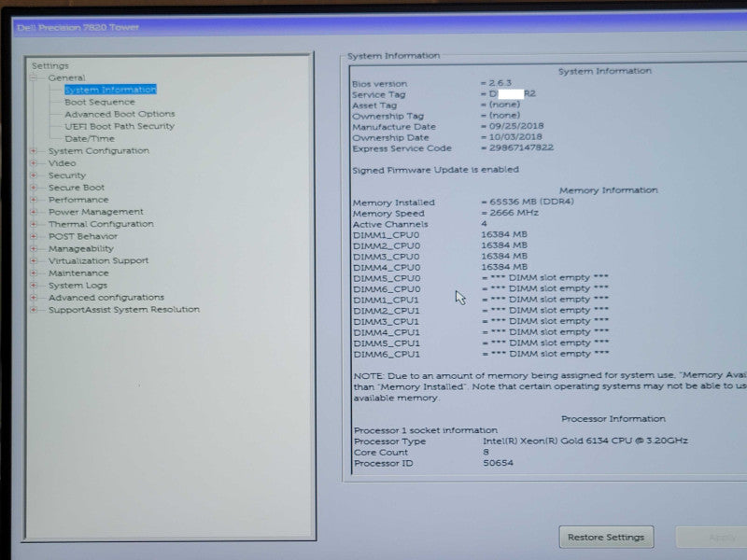Expand the Virtualization Support node
Viewport: 747px width, 560px height.
(34, 261)
